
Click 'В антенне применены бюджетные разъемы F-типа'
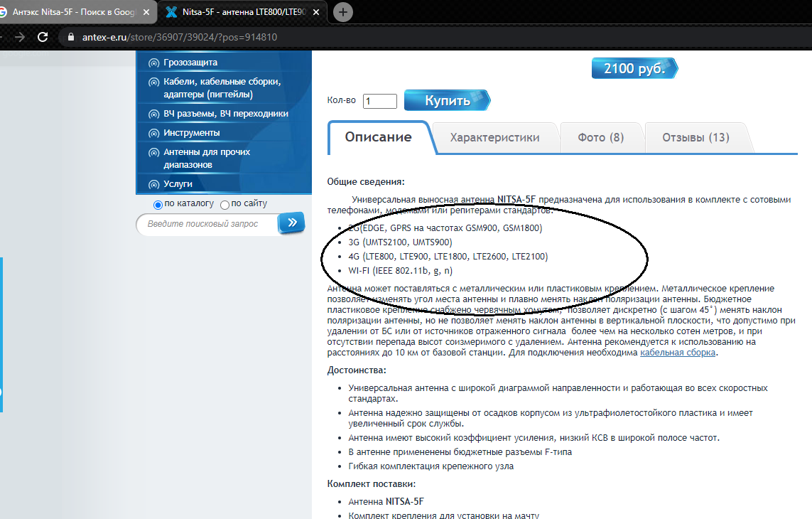[x=460, y=452]
